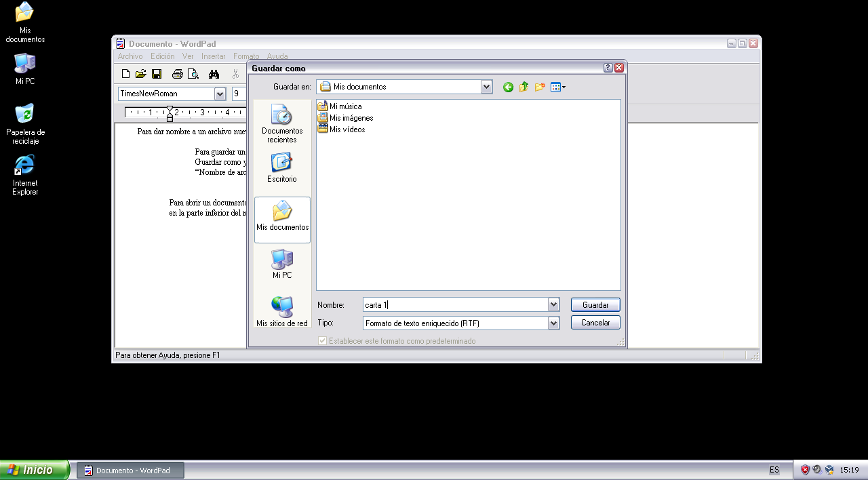Viewport: 868px width, 480px height.
Task: Click the Guardar button
Action: coord(595,305)
